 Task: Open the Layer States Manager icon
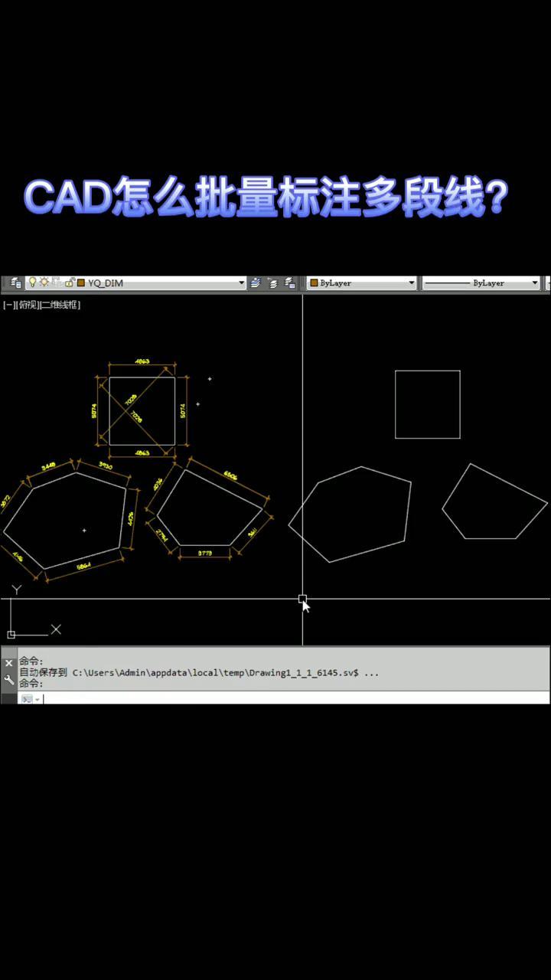(x=289, y=283)
